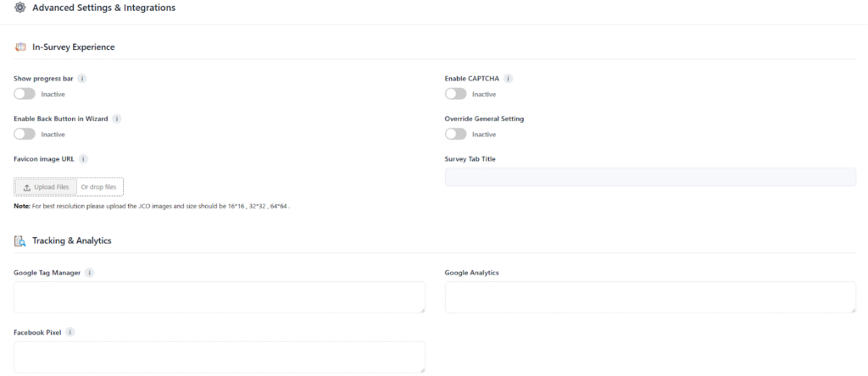
Task: Click info icon next to Favicon image URL
Action: click(x=84, y=158)
